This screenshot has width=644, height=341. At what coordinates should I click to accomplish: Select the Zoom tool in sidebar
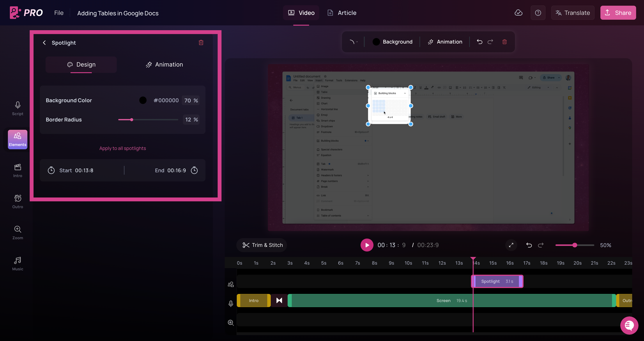[x=18, y=232]
